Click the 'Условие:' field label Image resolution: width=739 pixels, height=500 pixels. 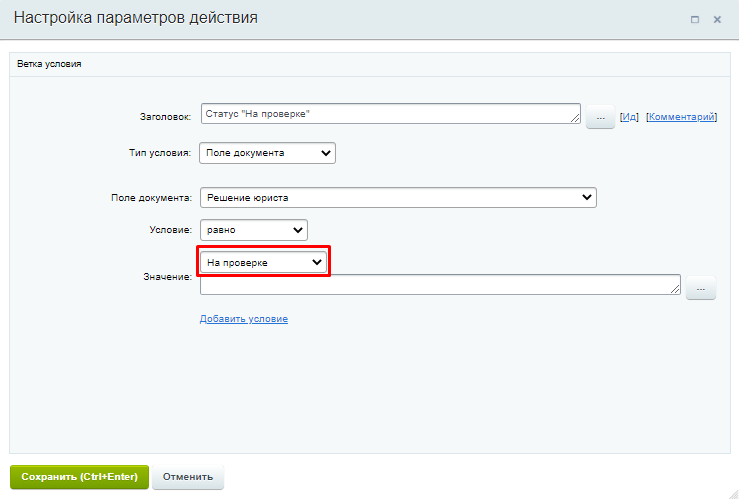(171, 230)
